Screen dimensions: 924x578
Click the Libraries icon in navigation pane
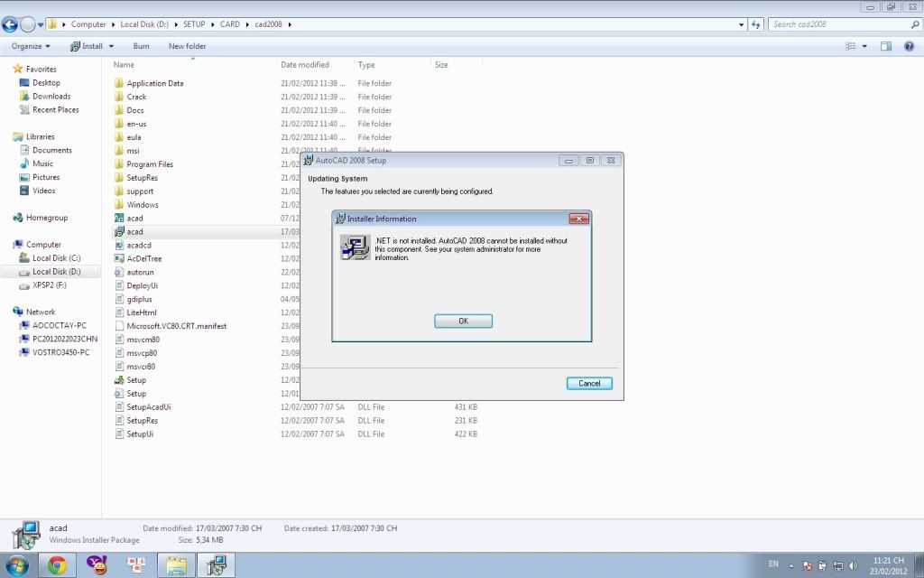18,137
